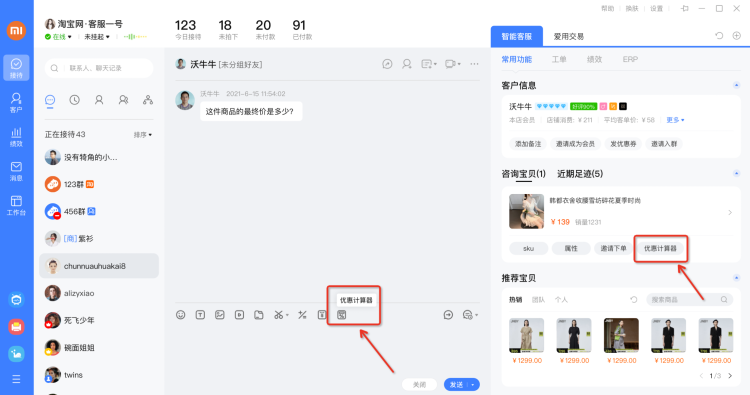The height and width of the screenshot is (395, 750).
Task: Focus the 联系人、聊天记录 search box
Action: coord(99,68)
